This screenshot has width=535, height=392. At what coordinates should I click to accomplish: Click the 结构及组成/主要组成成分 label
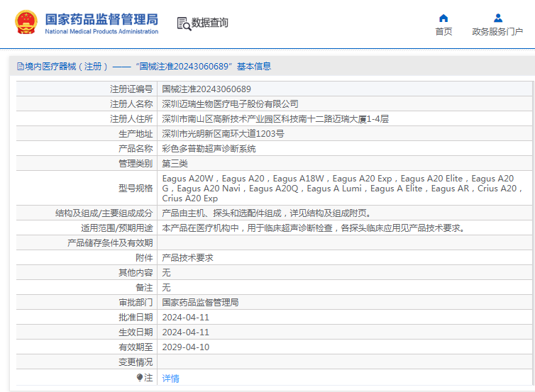pyautogui.click(x=104, y=213)
